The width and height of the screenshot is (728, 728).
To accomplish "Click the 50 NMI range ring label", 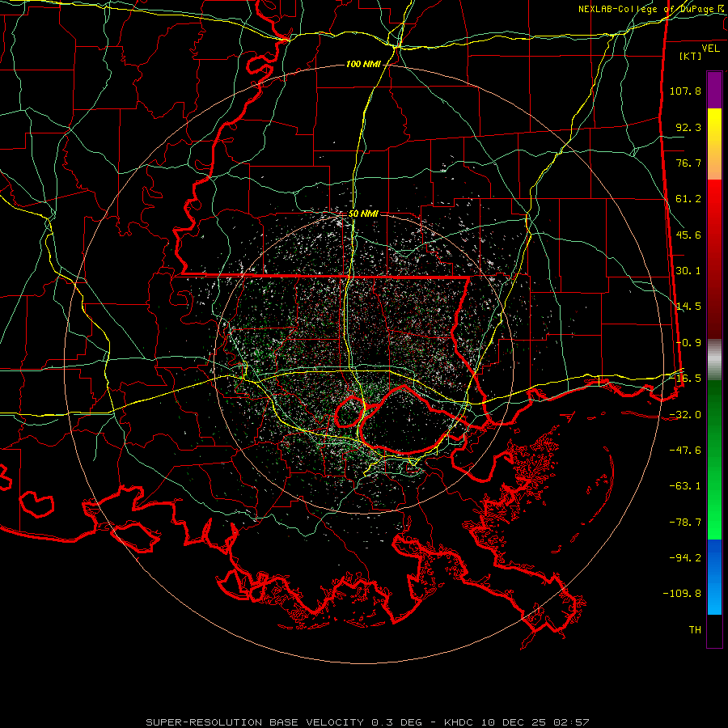I will click(363, 214).
